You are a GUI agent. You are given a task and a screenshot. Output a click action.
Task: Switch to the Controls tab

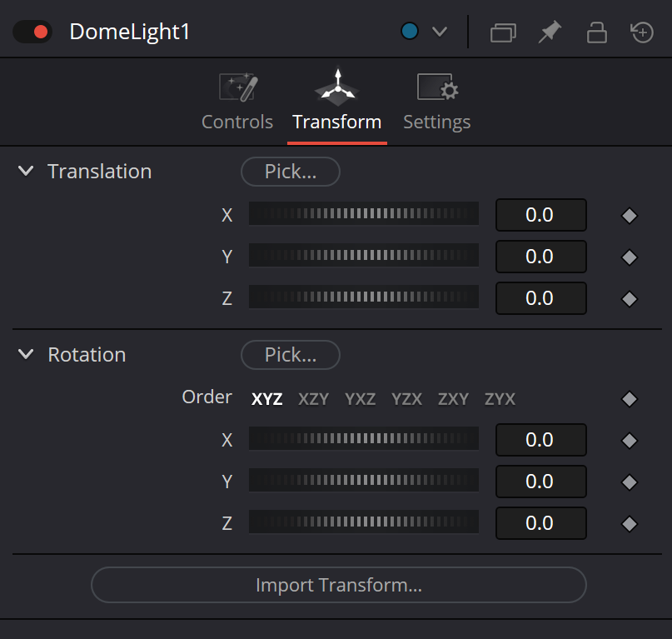coord(237,102)
